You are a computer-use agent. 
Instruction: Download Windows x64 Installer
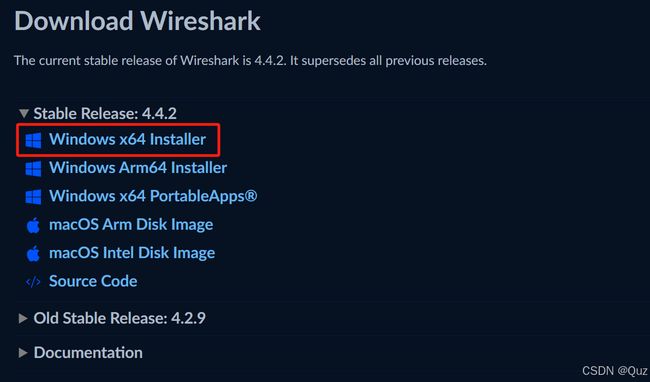127,139
